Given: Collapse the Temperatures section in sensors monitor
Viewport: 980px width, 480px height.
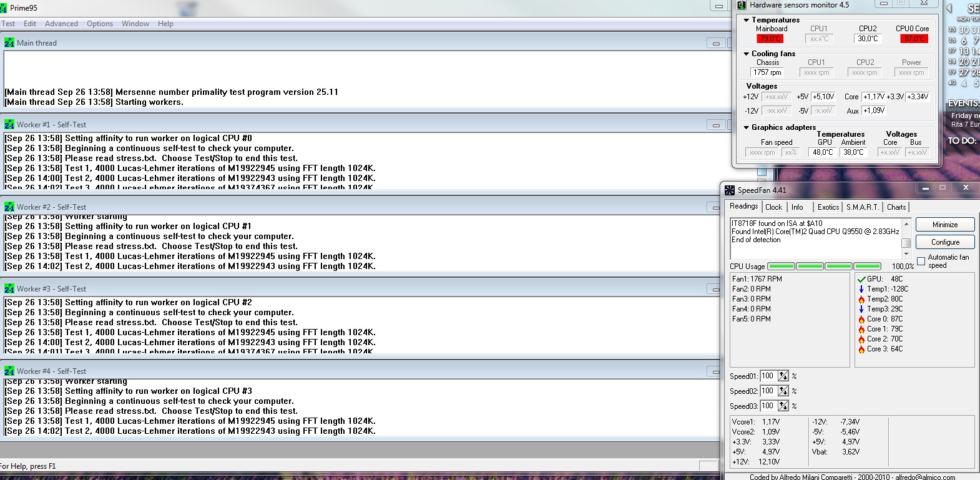Looking at the screenshot, I should (746, 20).
